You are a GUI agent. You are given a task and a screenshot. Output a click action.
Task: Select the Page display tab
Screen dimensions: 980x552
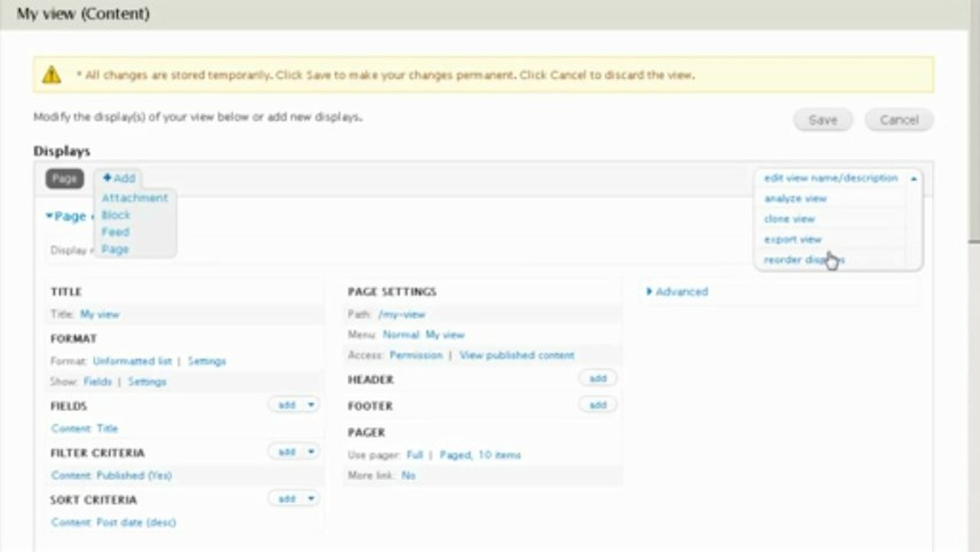click(64, 179)
